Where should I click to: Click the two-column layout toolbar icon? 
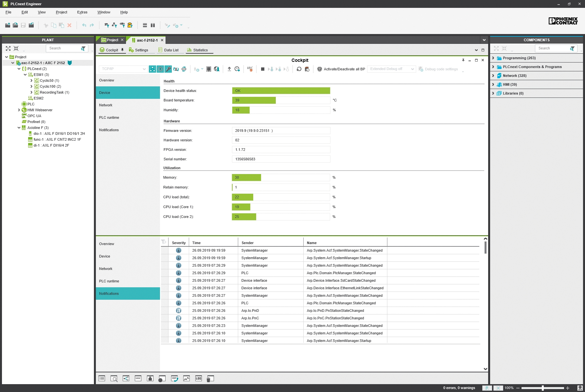[153, 25]
